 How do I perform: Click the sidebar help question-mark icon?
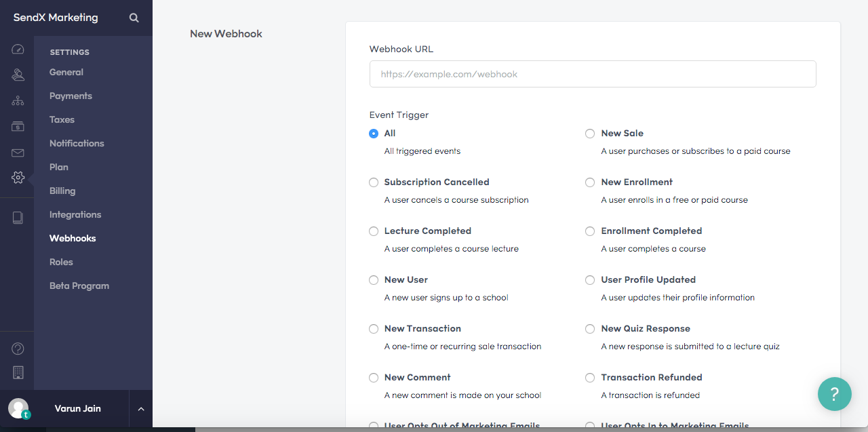(18, 349)
